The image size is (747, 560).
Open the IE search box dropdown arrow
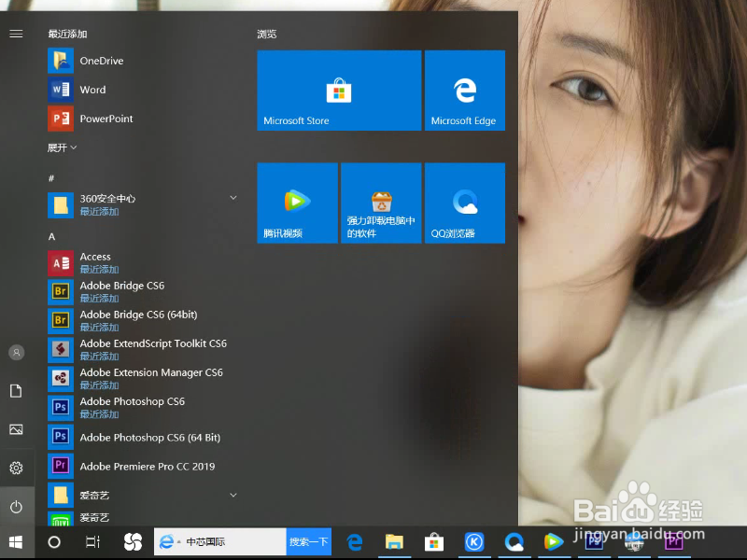tap(179, 542)
